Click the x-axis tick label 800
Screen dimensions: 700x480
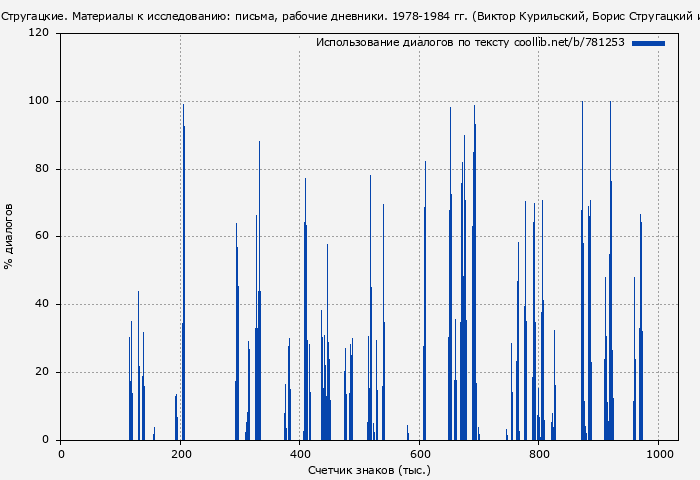tap(539, 453)
